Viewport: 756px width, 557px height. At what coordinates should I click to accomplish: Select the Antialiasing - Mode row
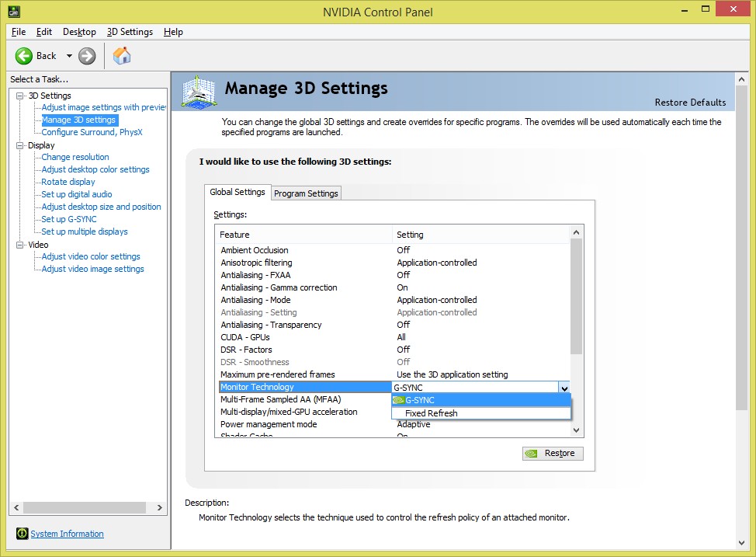tap(393, 300)
